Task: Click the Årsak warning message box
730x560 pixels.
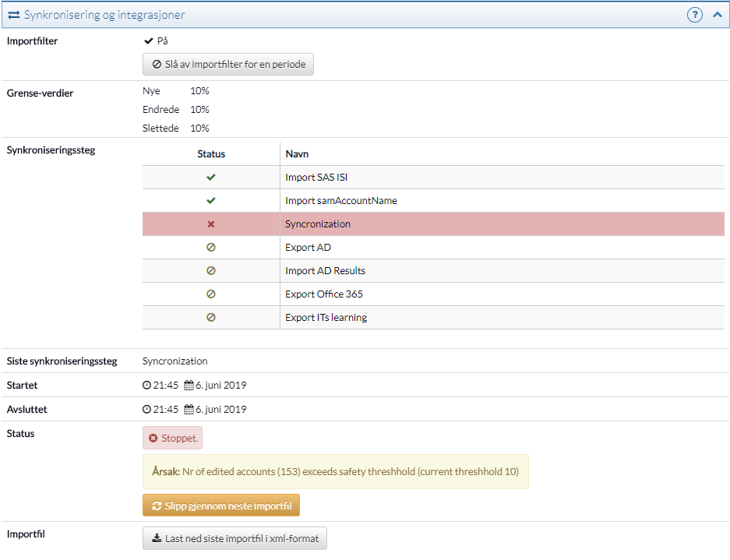Action: click(335, 472)
